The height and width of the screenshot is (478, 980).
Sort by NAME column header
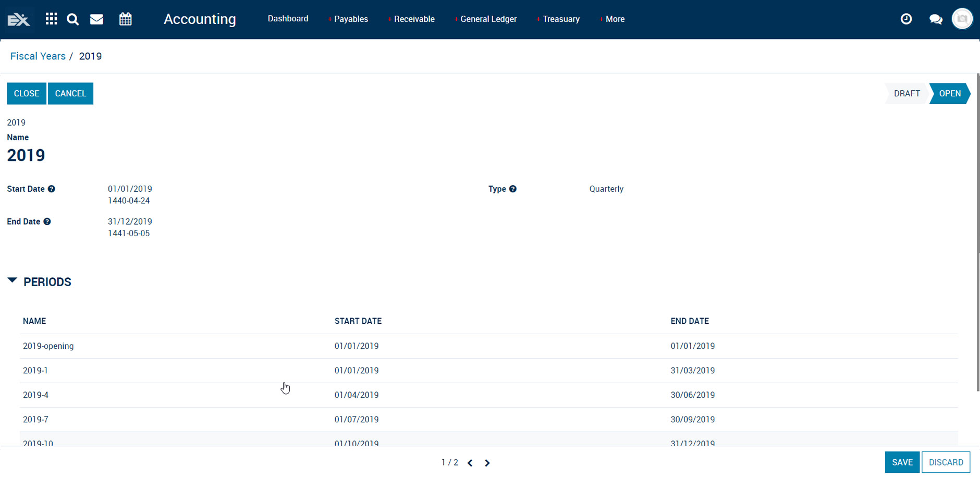[x=34, y=321]
